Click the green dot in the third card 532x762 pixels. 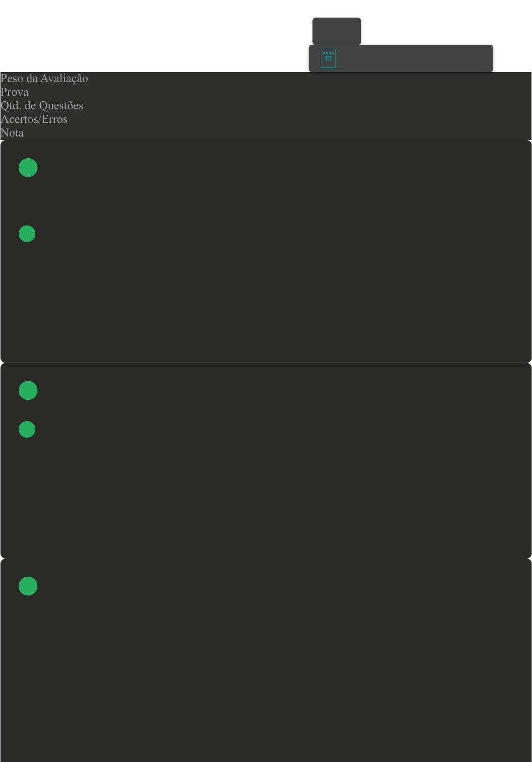point(28,586)
